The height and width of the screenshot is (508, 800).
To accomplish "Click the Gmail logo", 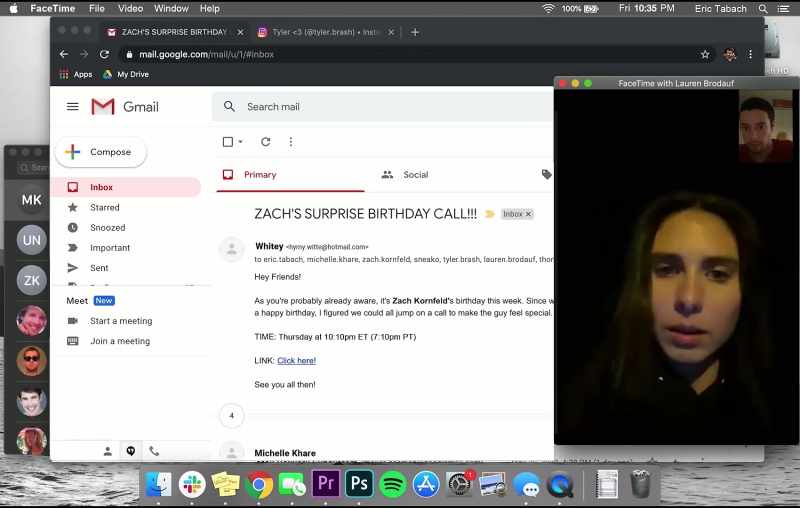I will pos(125,107).
